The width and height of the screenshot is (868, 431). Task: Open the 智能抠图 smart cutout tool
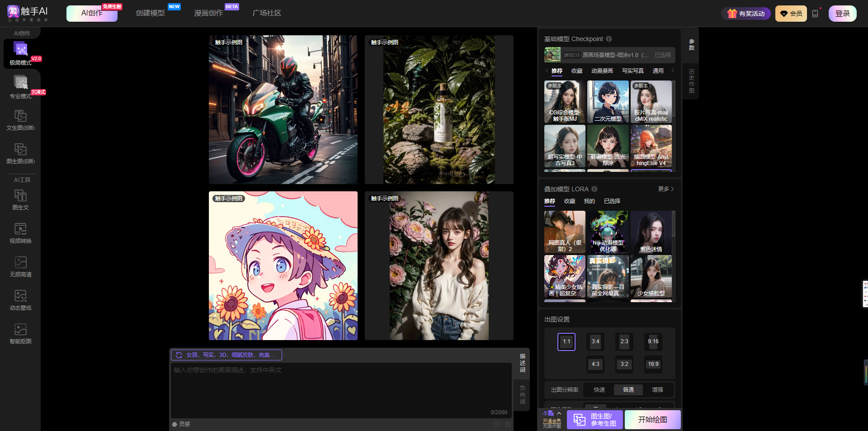(21, 333)
